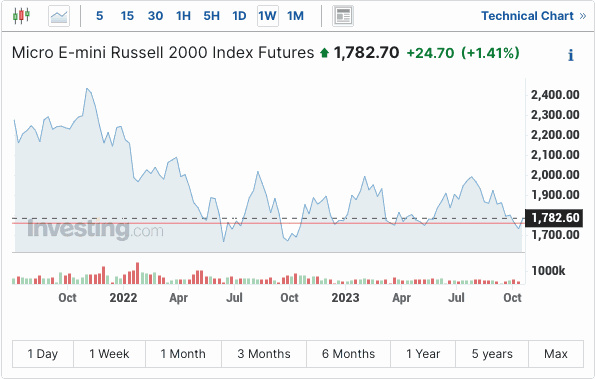This screenshot has width=595, height=379.
Task: Click the 1,782.60 price marker label
Action: pos(554,218)
